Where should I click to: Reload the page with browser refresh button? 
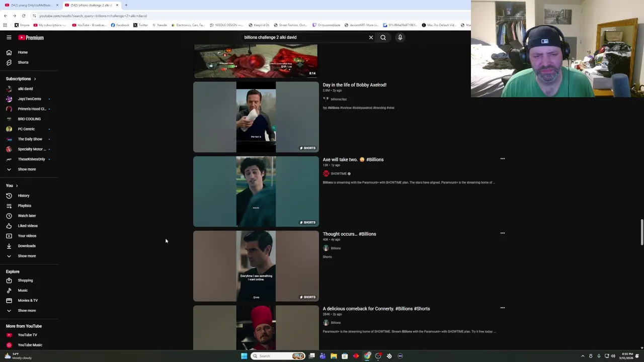[x=23, y=16]
